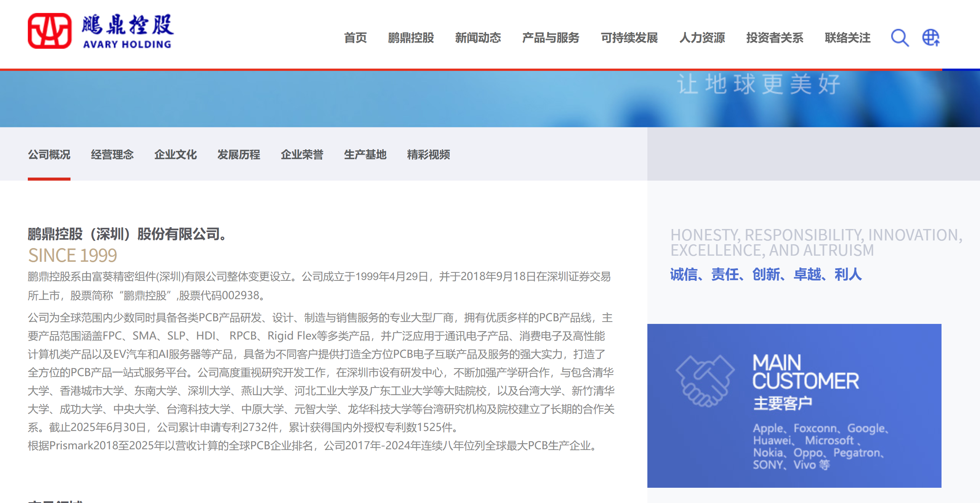
Task: Open the 鹏鼎控股 navigation menu
Action: click(x=411, y=38)
